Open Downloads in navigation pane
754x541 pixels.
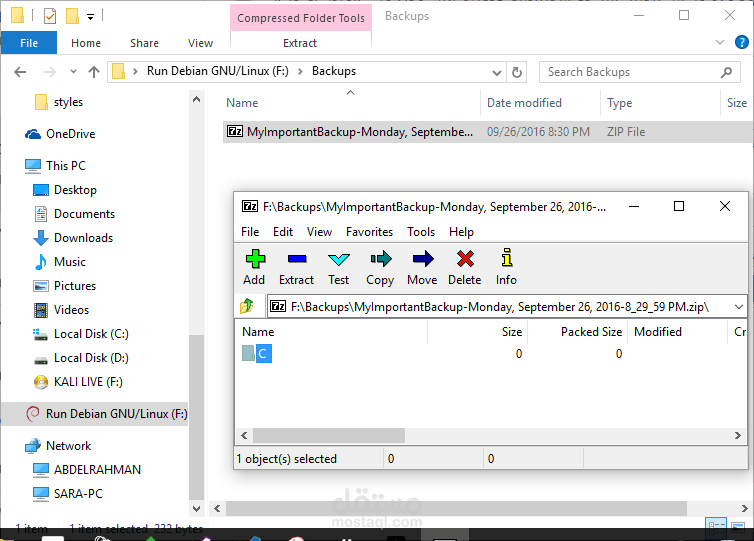pos(73,238)
